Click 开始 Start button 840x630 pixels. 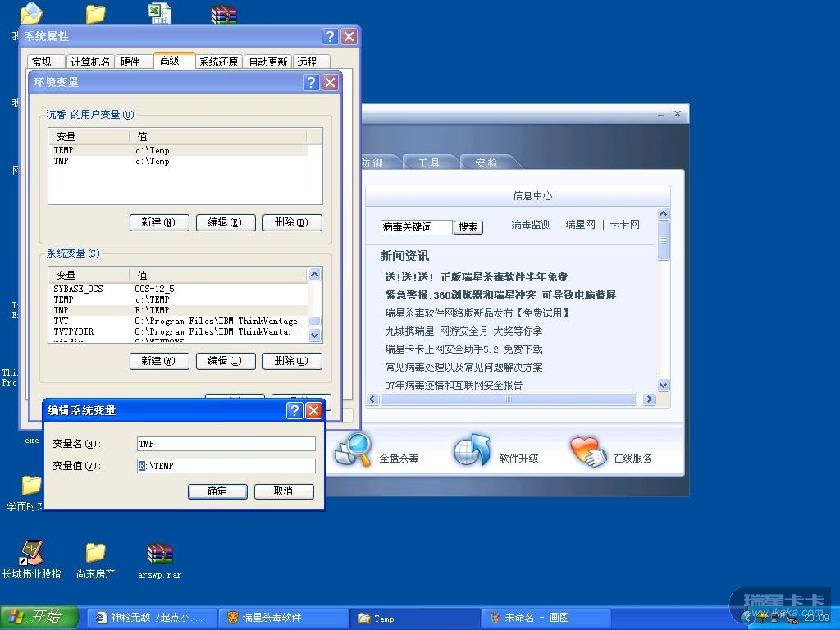click(x=39, y=617)
